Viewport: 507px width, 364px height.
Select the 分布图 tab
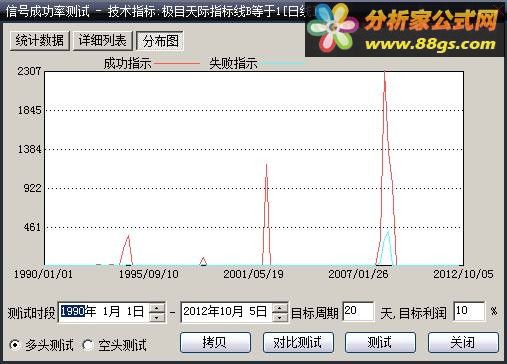160,41
